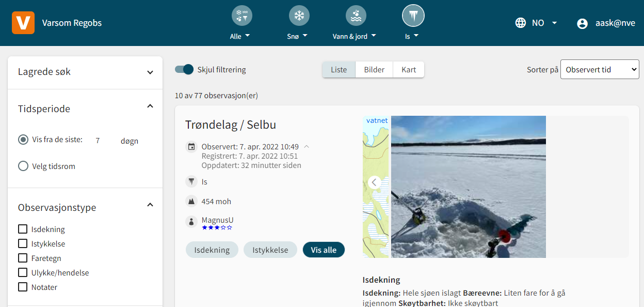Open the Sorter på Observert tid dropdown
The image size is (644, 307).
click(x=600, y=69)
